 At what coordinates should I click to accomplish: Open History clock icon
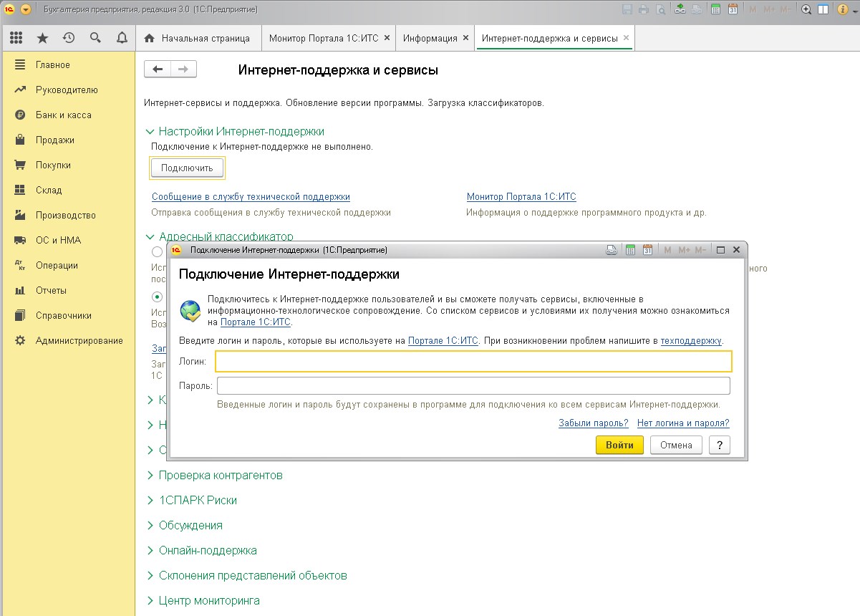click(x=69, y=38)
